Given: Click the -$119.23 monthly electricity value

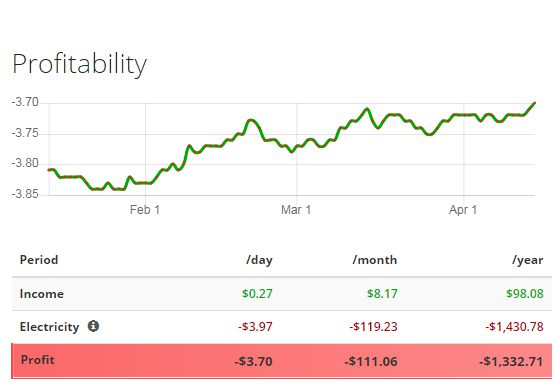Looking at the screenshot, I should point(373,327).
